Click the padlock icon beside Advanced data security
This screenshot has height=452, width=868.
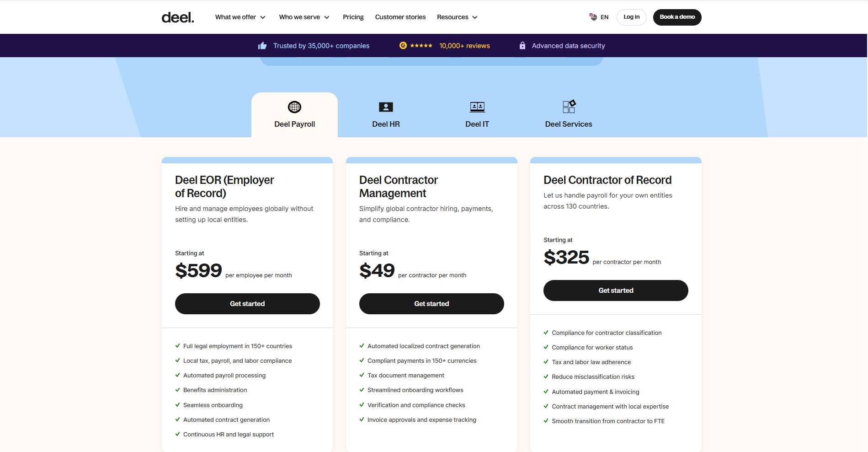pyautogui.click(x=522, y=45)
